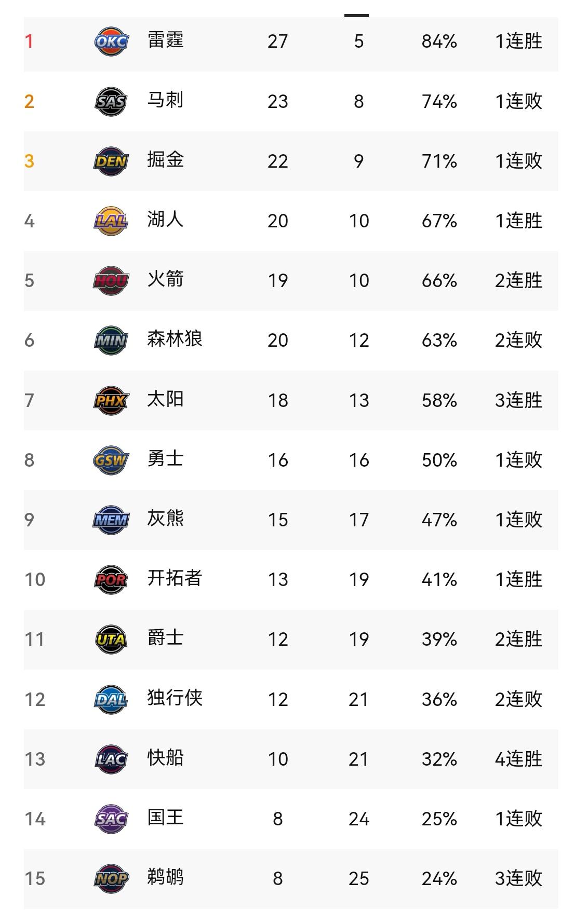The width and height of the screenshot is (561, 924).
Task: Tap the SAC Kings team logo
Action: tap(111, 819)
